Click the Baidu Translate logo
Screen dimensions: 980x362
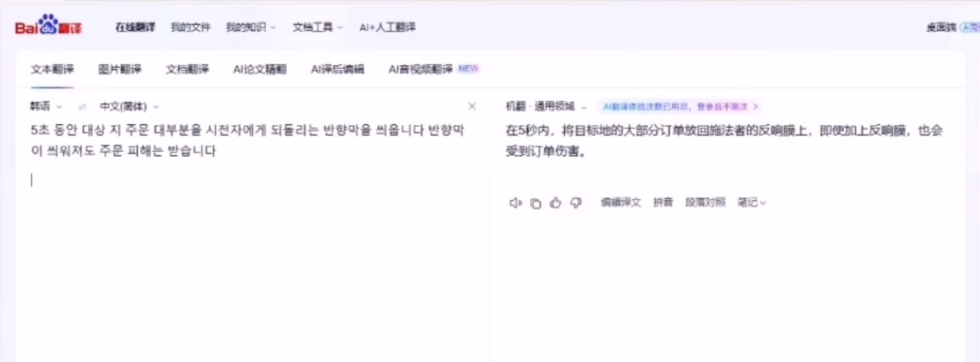tap(49, 27)
